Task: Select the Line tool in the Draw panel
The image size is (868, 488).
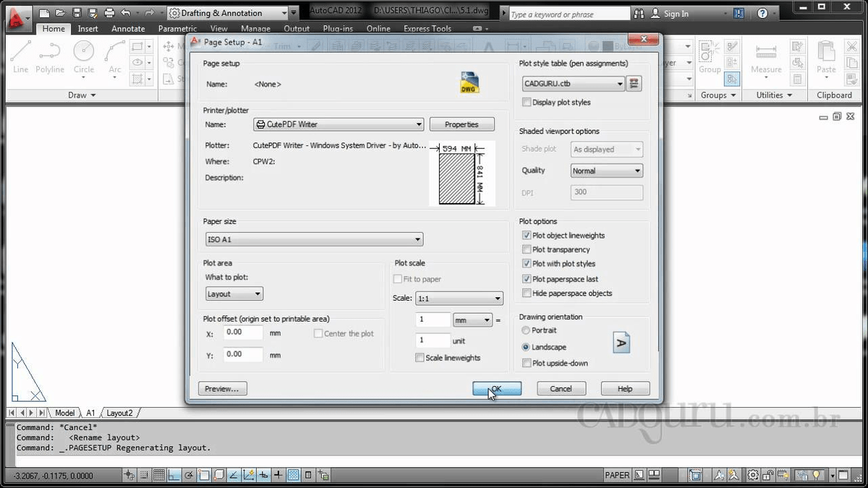Action: pyautogui.click(x=20, y=57)
